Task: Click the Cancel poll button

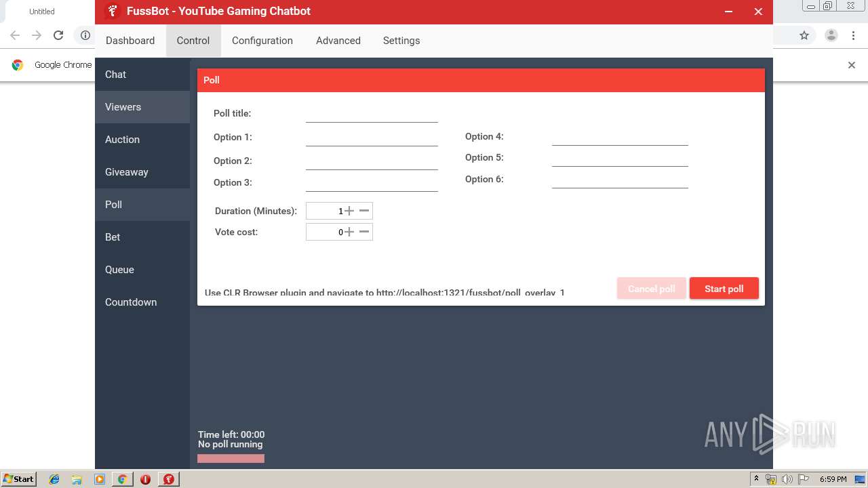Action: 652,289
